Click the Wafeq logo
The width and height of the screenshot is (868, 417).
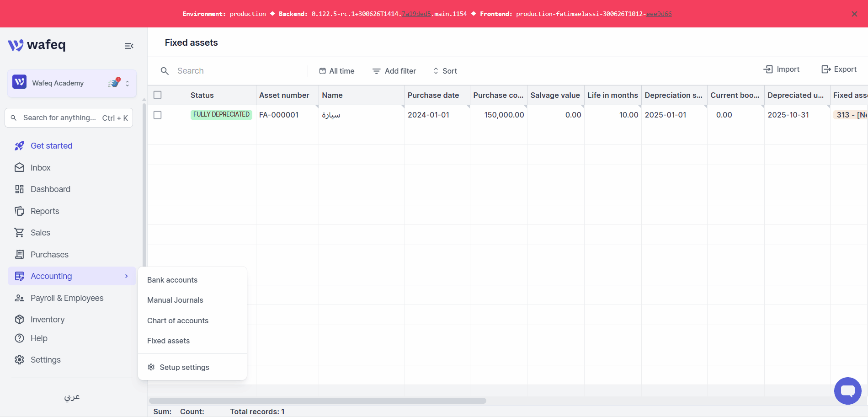coord(37,45)
